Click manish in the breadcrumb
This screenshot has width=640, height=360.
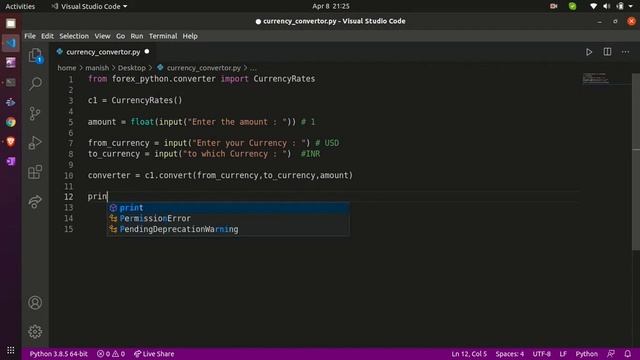[x=97, y=68]
